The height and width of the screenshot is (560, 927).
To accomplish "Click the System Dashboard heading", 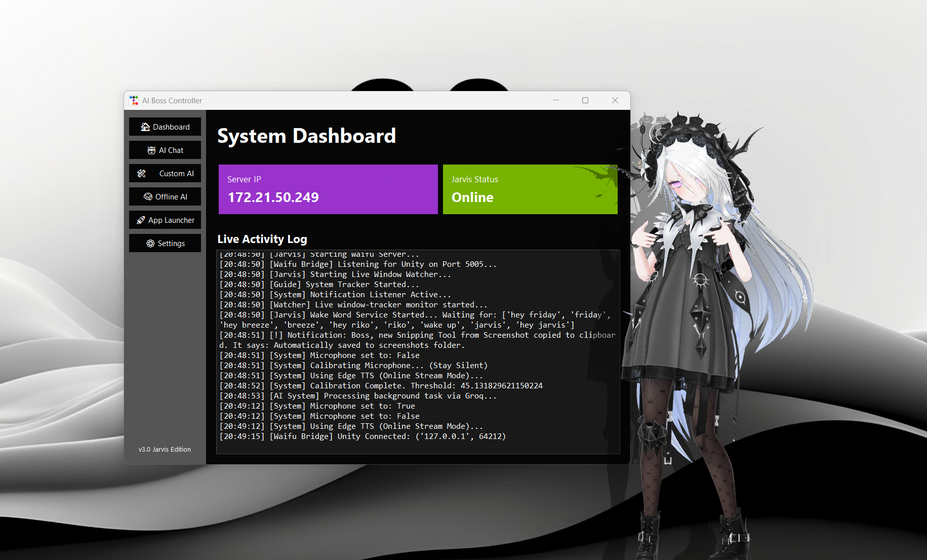I will (306, 136).
